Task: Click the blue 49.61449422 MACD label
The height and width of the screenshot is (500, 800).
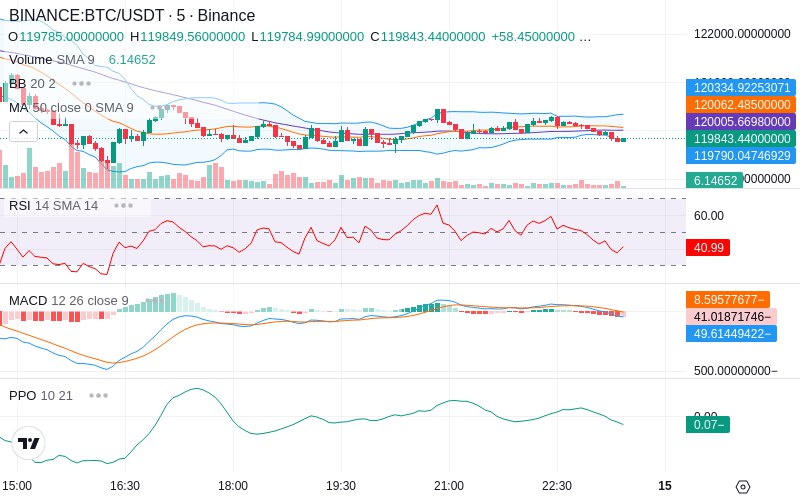Action: (x=732, y=334)
